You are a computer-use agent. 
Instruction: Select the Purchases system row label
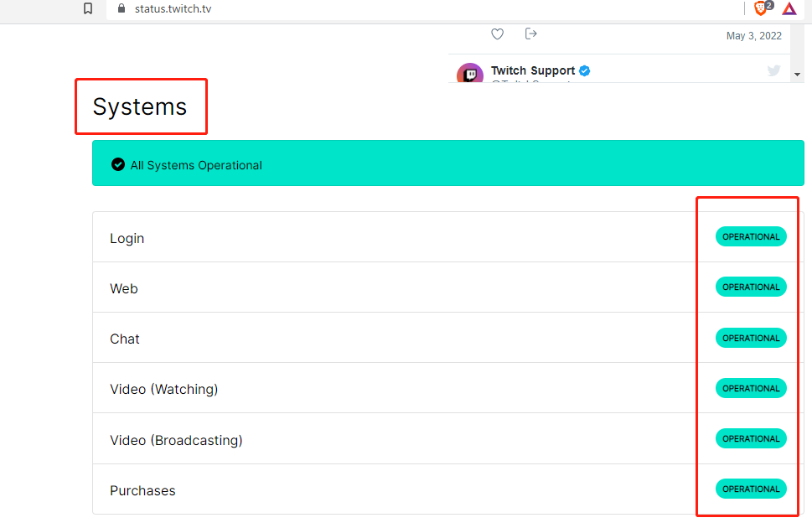pos(142,490)
